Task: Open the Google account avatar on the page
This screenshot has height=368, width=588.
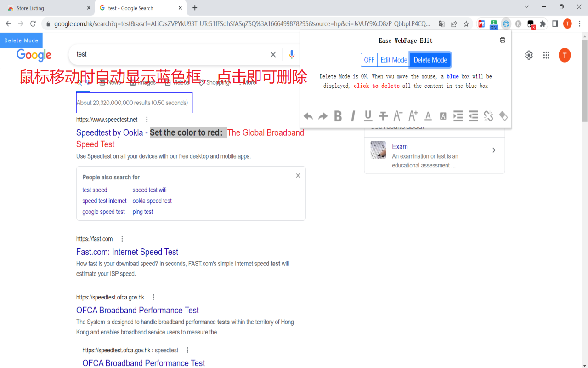Action: (565, 55)
